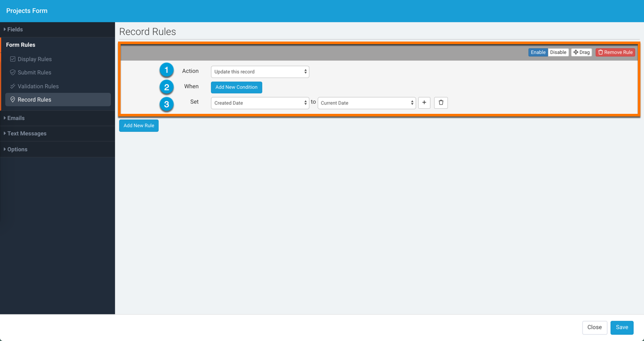Screen dimensions: 644x341
Task: Click the Projects Form title
Action: [x=27, y=11]
